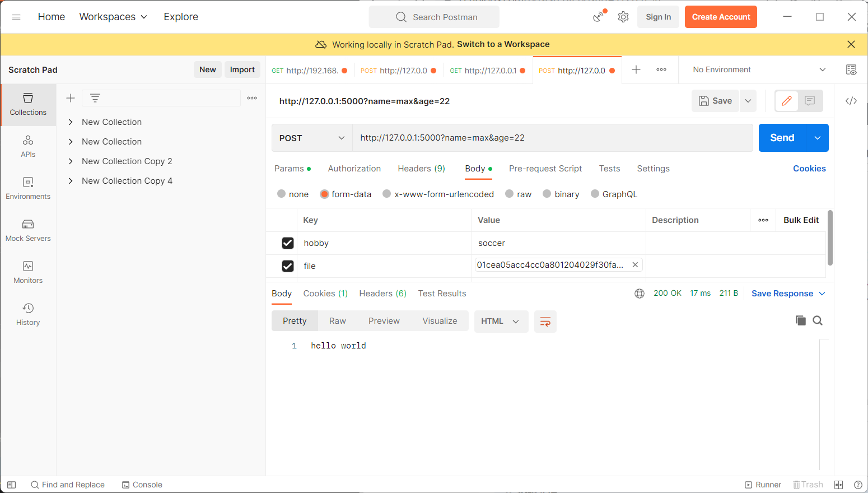This screenshot has width=868, height=493.
Task: Open the hamburger menu icon
Action: (x=16, y=17)
